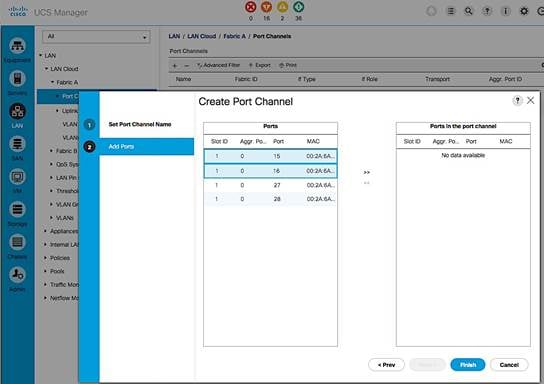Select port 28 row in Ports table

[x=270, y=199]
